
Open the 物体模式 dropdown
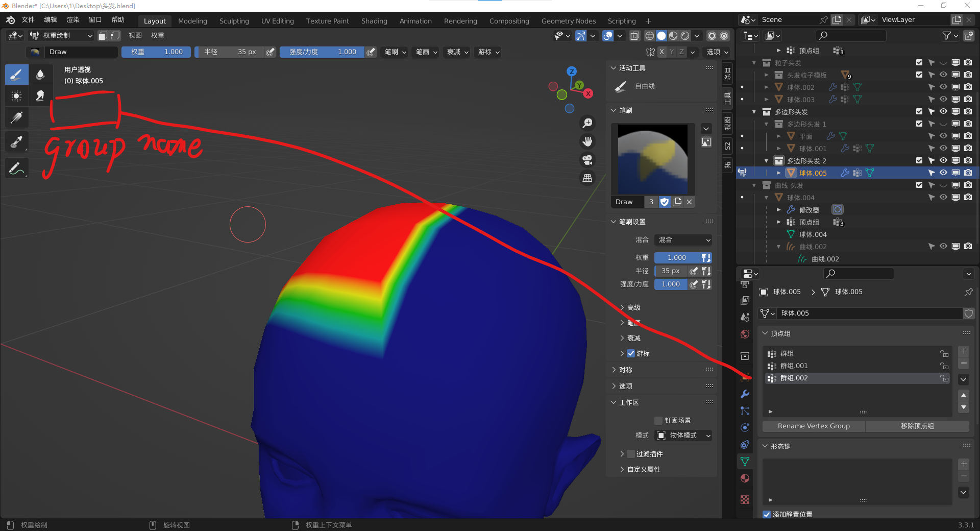(683, 436)
